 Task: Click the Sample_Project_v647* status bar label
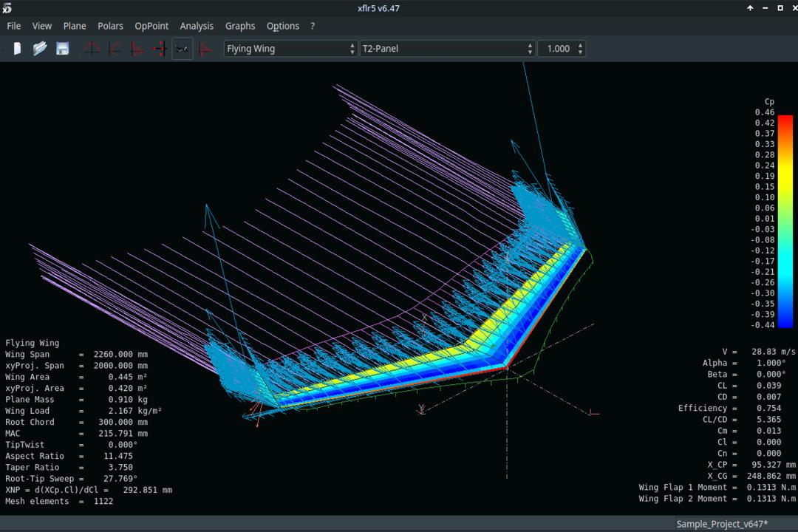pos(722,524)
